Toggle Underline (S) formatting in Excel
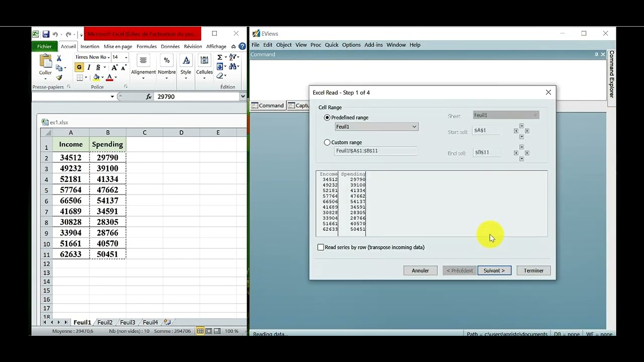Viewport: 644px width, 362px height. [98, 67]
